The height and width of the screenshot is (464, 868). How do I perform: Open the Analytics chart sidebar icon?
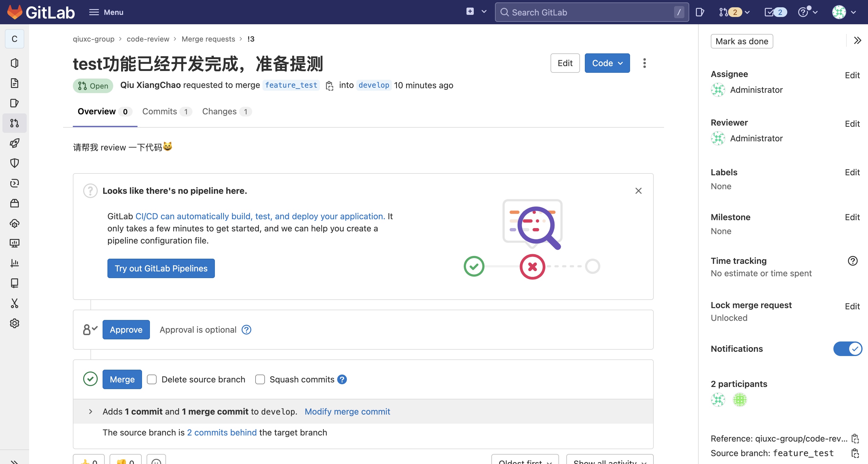(15, 263)
